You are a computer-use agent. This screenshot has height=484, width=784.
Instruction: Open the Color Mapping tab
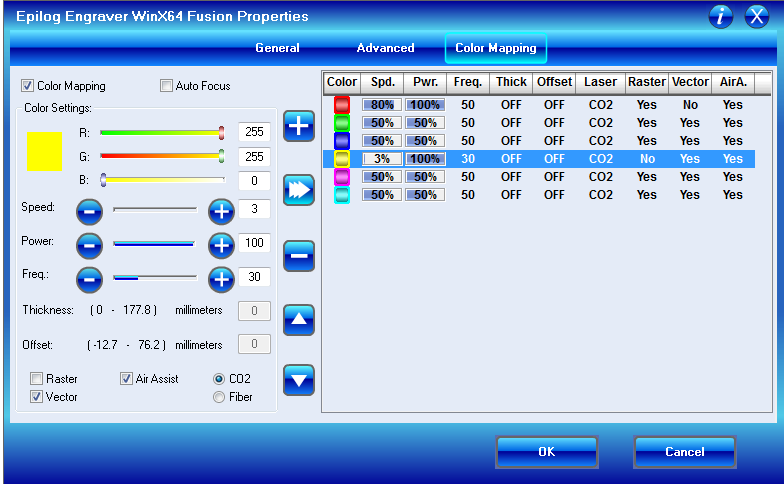[496, 48]
